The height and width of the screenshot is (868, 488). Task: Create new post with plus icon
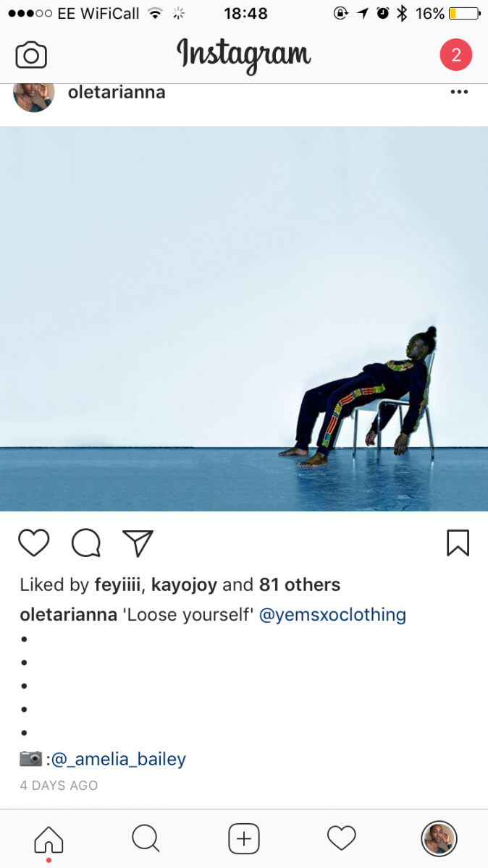pos(244,839)
